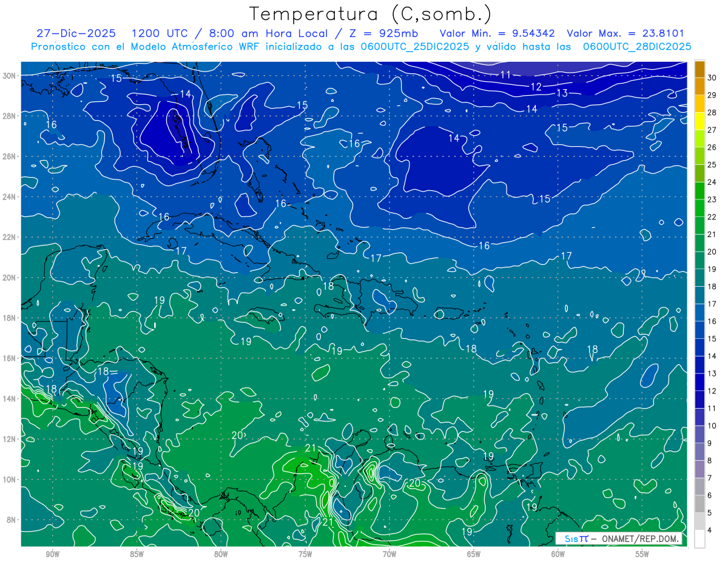Click legend value "23" on the color scale
Image resolution: width=728 pixels, height=562 pixels.
[712, 199]
